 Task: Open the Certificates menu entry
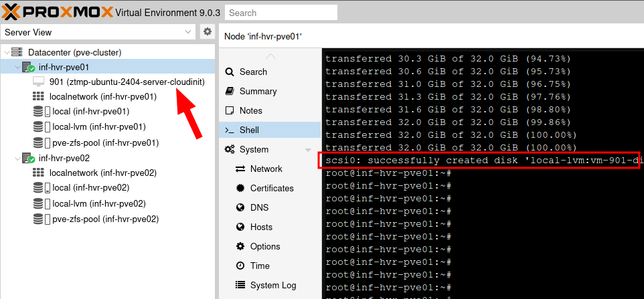(x=270, y=188)
